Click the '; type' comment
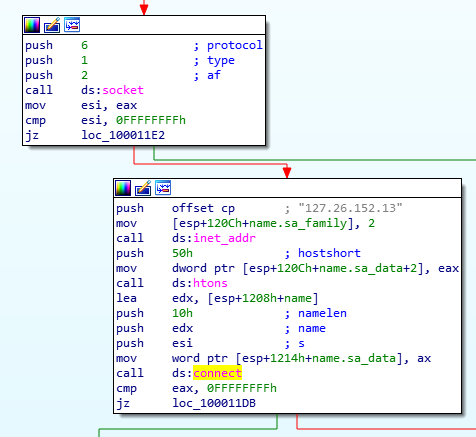Screen dimensions: 476x437 click(x=214, y=60)
